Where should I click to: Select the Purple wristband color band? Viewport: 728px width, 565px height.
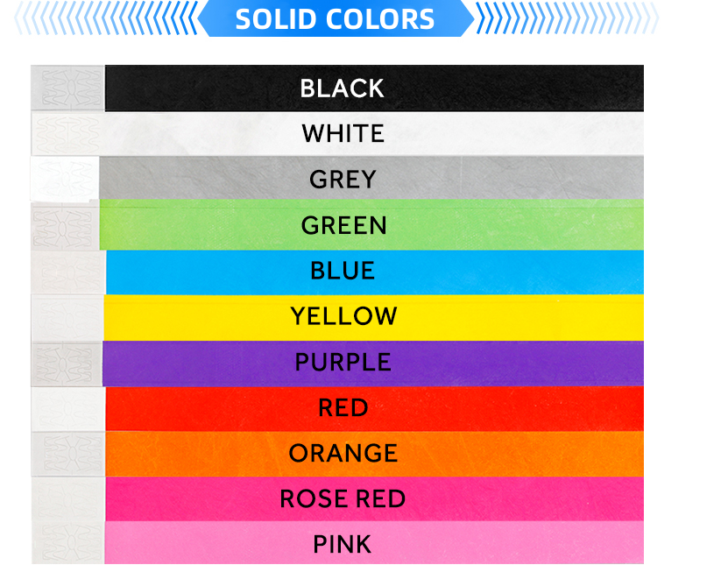pos(374,362)
